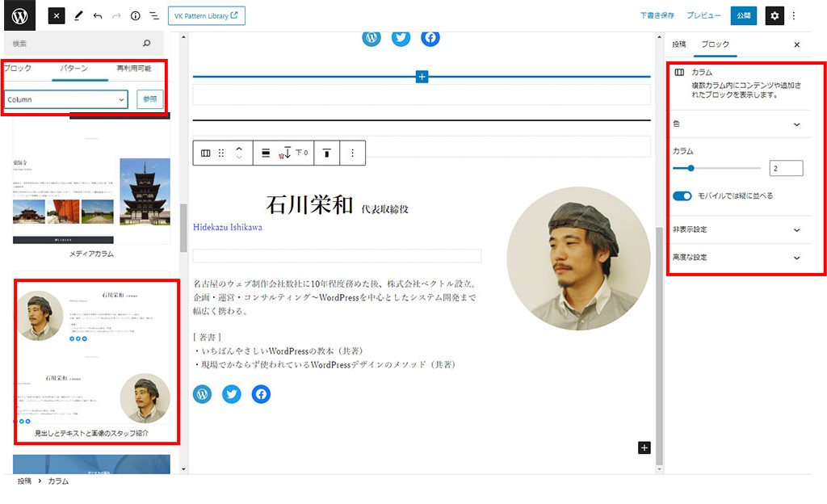Image resolution: width=827 pixels, height=504 pixels.
Task: Click the カラム count slider handle
Action: pyautogui.click(x=691, y=168)
